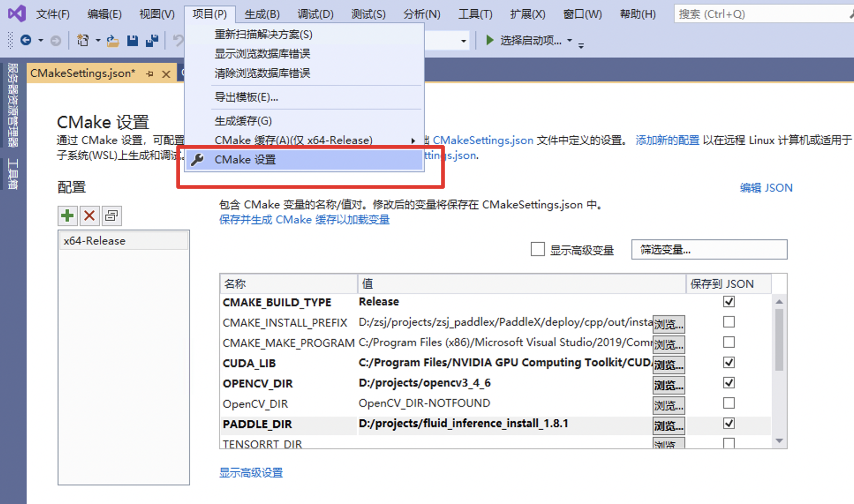Expand the CMake 缓存 submenu arrow
Image resolution: width=854 pixels, height=504 pixels.
pos(413,141)
